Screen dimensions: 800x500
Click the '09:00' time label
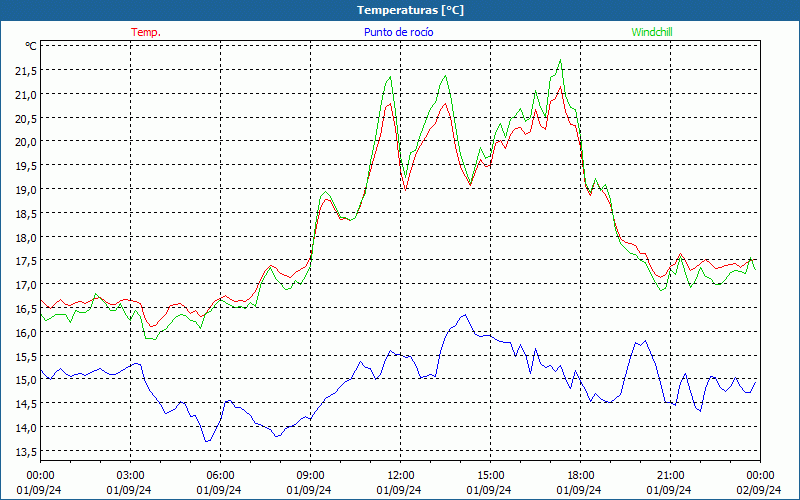click(310, 476)
